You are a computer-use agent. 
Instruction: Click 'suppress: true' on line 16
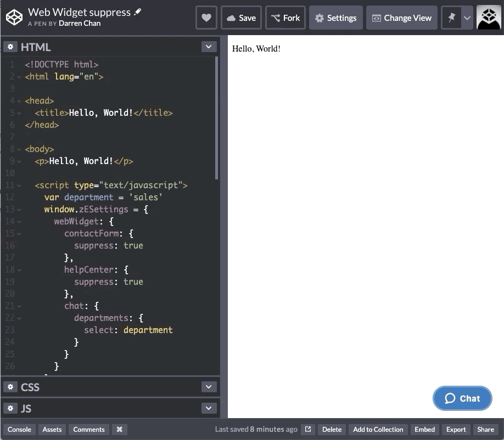coord(109,246)
